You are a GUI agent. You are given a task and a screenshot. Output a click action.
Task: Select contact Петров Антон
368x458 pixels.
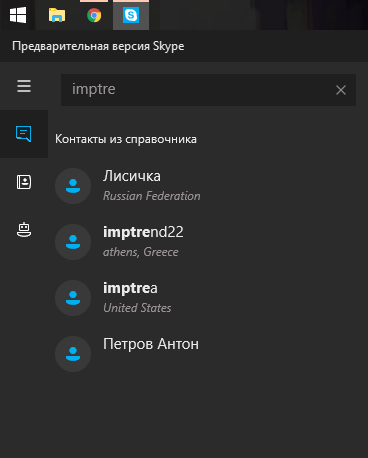[208, 354]
